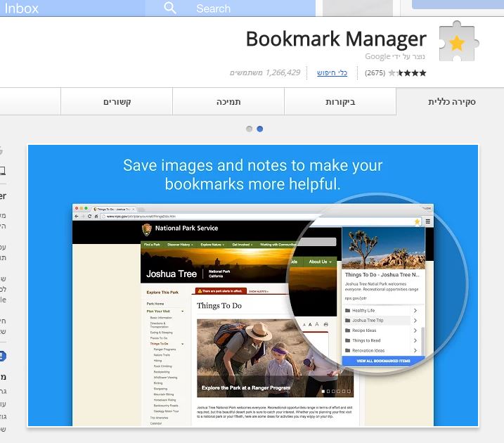Click the Bookmark Manager promotional screenshot
The width and height of the screenshot is (504, 443).
(253, 285)
